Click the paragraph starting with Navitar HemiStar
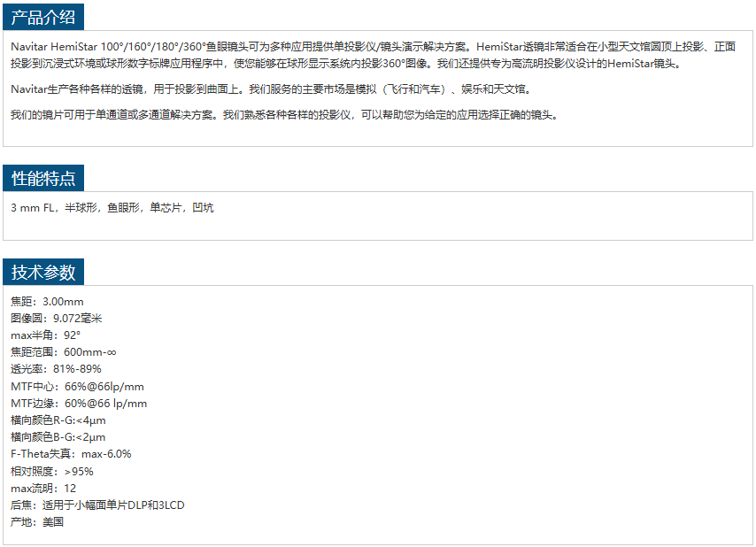This screenshot has height=547, width=756. pos(372,55)
